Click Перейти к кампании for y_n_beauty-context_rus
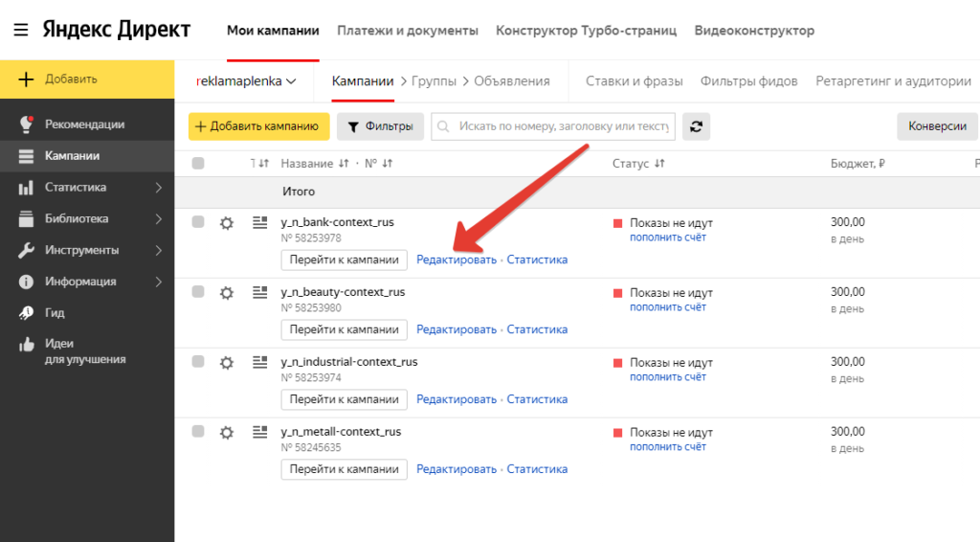The image size is (980, 542). click(x=345, y=329)
